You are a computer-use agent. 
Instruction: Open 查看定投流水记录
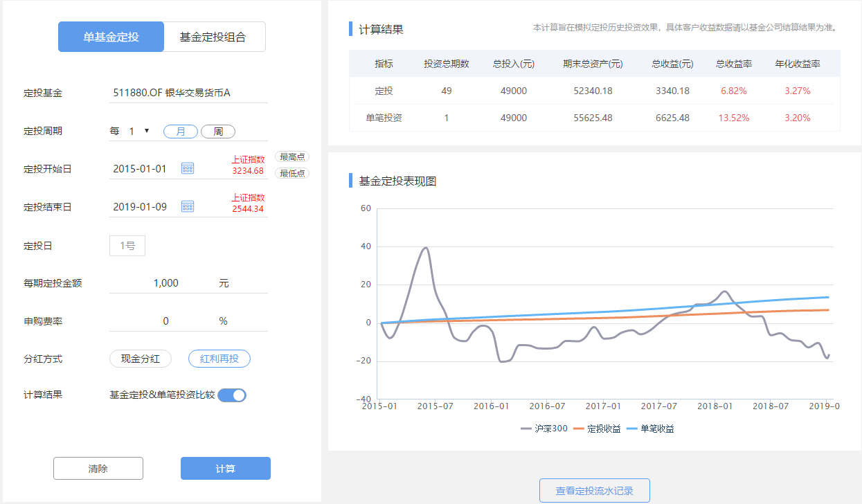point(595,491)
